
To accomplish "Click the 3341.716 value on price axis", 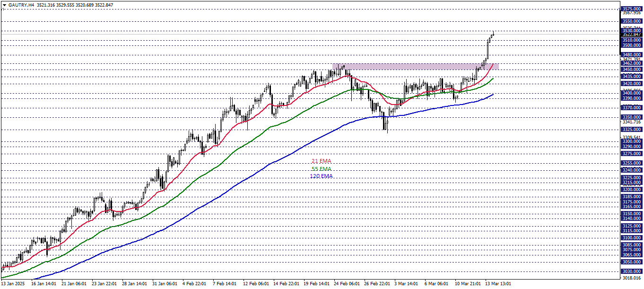I will pyautogui.click(x=632, y=122).
